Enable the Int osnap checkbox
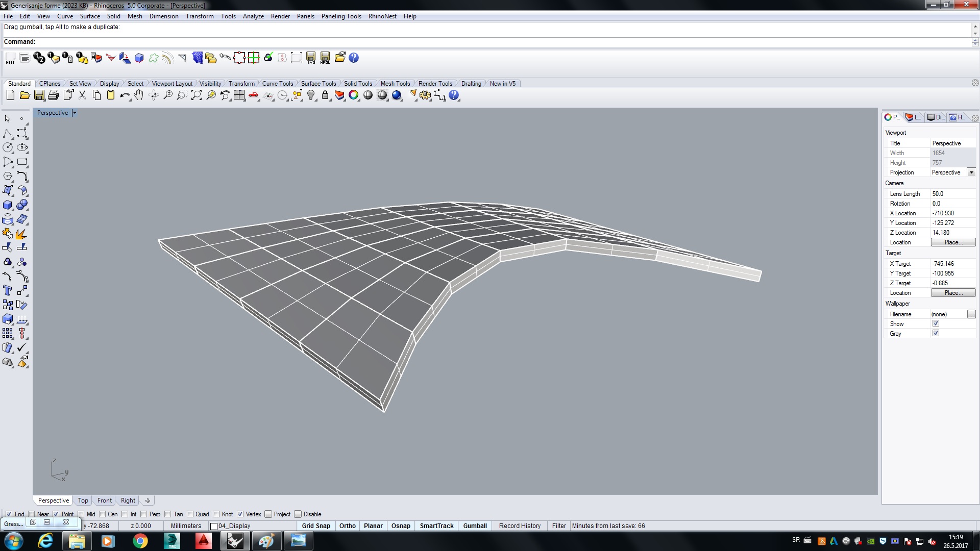 125,514
